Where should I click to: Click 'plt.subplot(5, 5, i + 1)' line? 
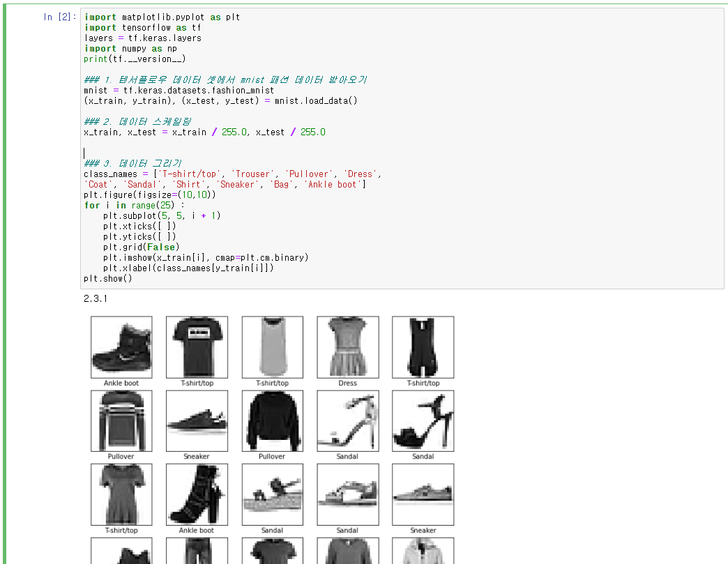tap(162, 215)
